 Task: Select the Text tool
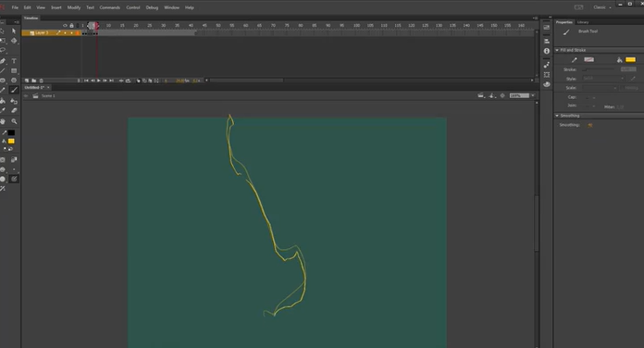tap(14, 61)
